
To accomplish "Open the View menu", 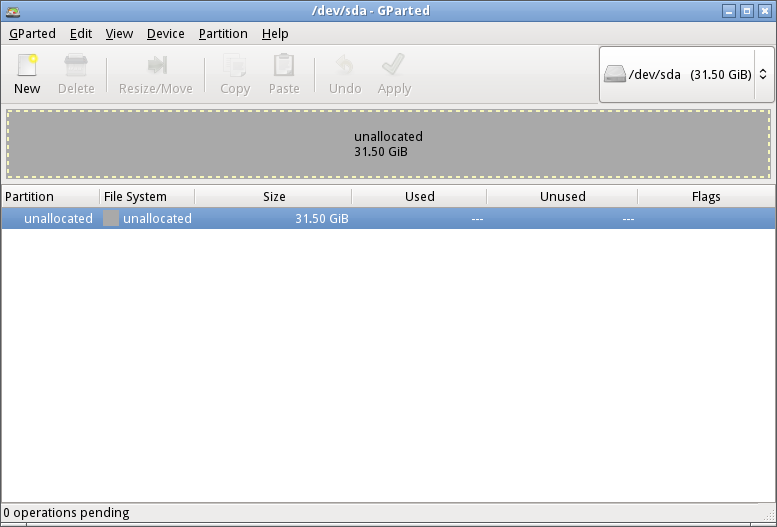I will pyautogui.click(x=119, y=34).
